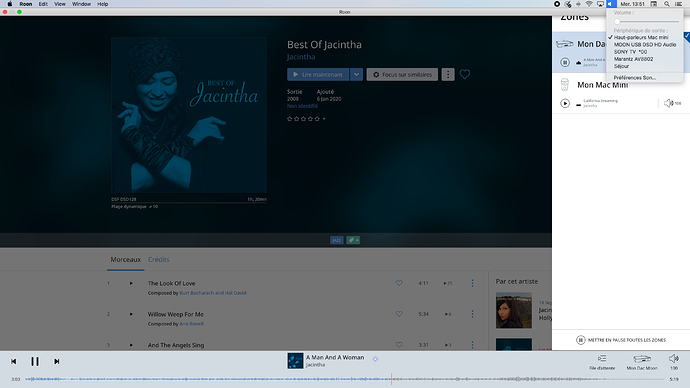Click the Mon Mac Mini device icon
690x388 pixels.
click(565, 84)
